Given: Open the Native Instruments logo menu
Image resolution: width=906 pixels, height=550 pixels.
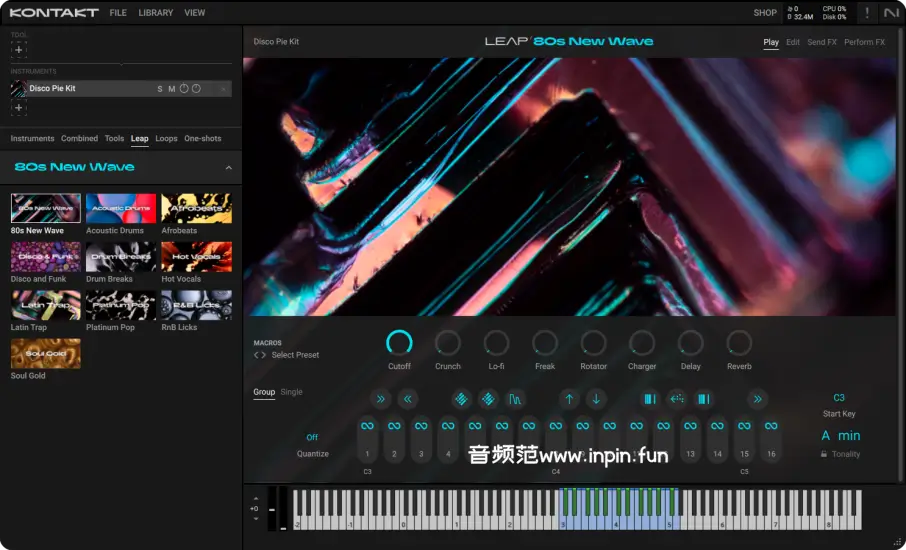Looking at the screenshot, I should pos(891,13).
